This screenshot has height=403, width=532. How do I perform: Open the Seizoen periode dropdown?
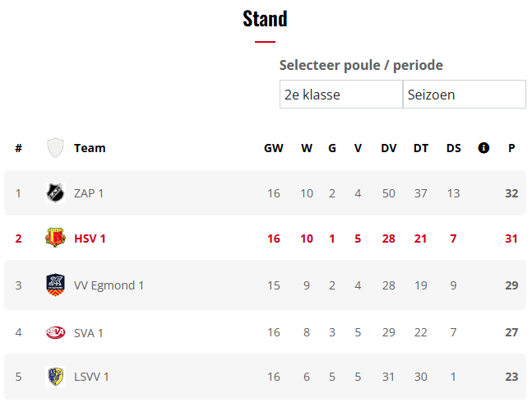464,95
